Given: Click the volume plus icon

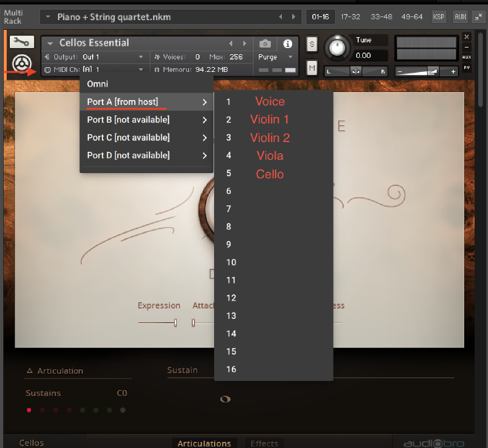Looking at the screenshot, I should click(x=453, y=71).
